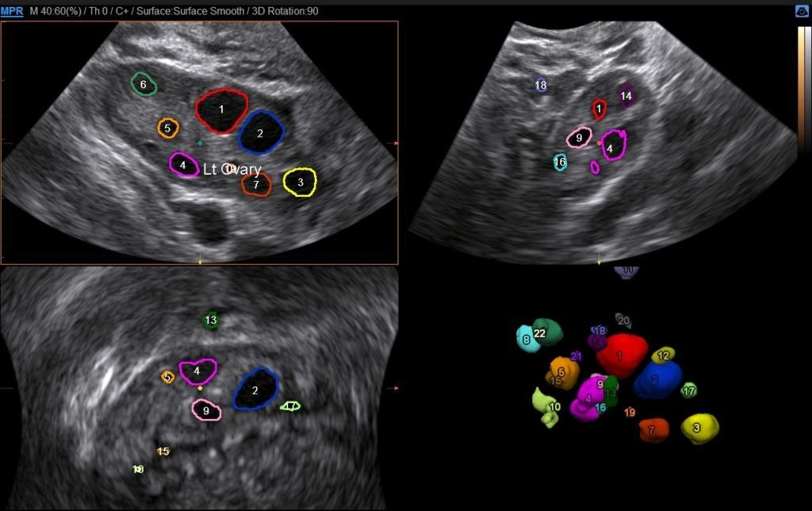This screenshot has width=812, height=511.
Task: Select follicle 7 outline in top-left view
Action: click(x=256, y=184)
